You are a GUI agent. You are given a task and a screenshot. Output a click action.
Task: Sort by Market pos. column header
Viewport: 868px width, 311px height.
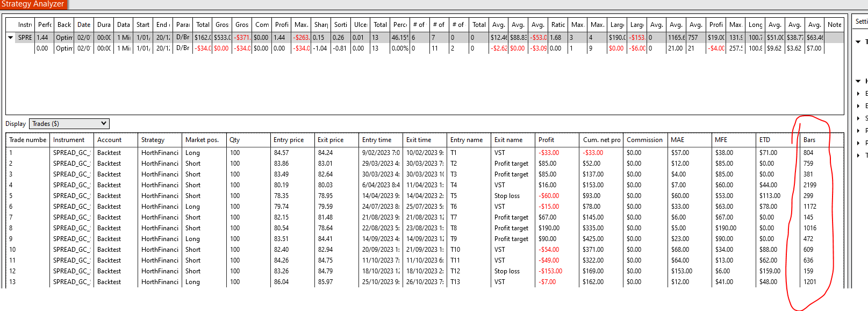pyautogui.click(x=204, y=140)
